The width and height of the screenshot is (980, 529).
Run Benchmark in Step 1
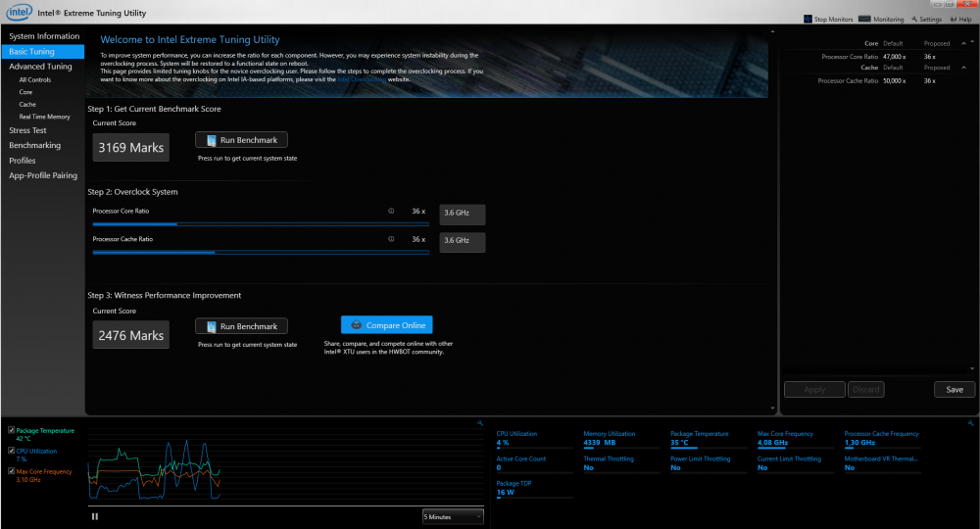[x=241, y=140]
